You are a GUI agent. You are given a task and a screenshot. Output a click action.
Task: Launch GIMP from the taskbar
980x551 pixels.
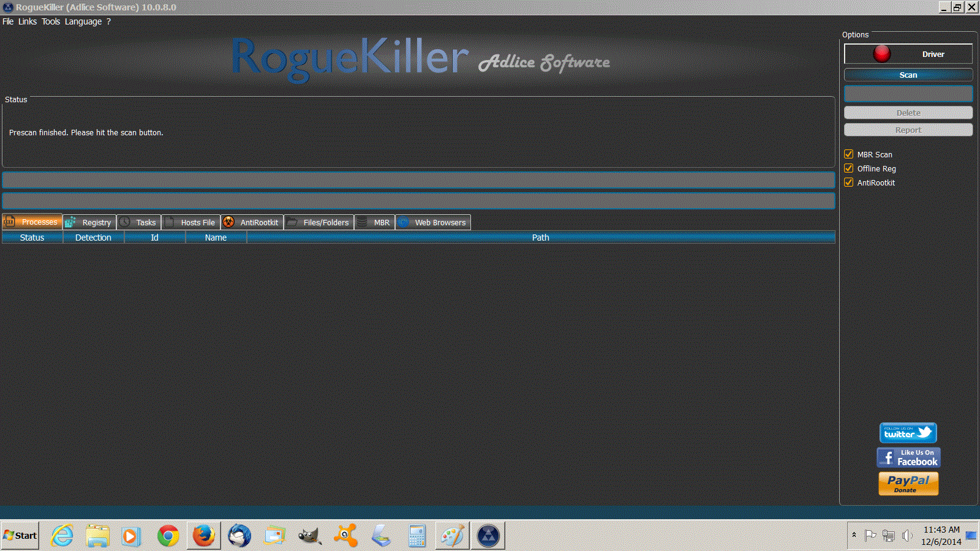pyautogui.click(x=310, y=536)
